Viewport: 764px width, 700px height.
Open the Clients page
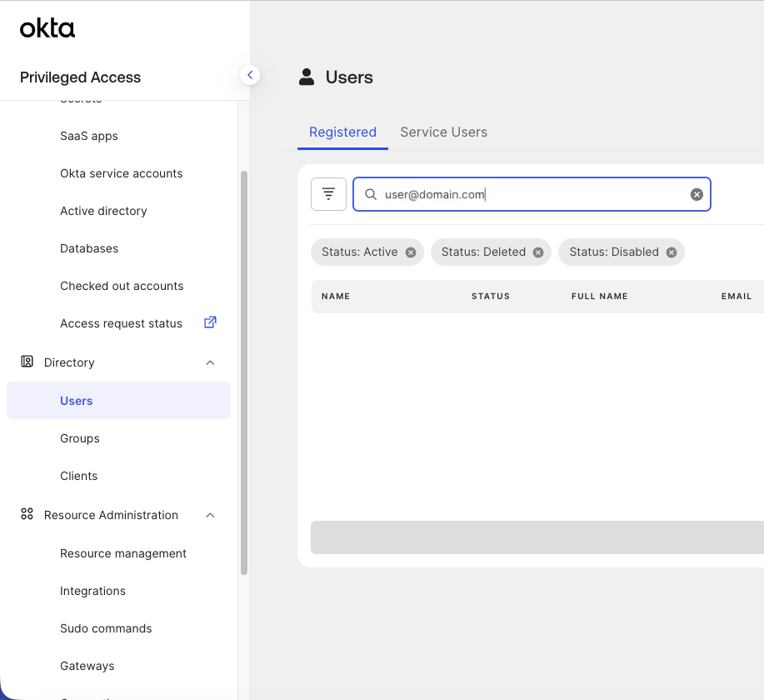tap(78, 477)
